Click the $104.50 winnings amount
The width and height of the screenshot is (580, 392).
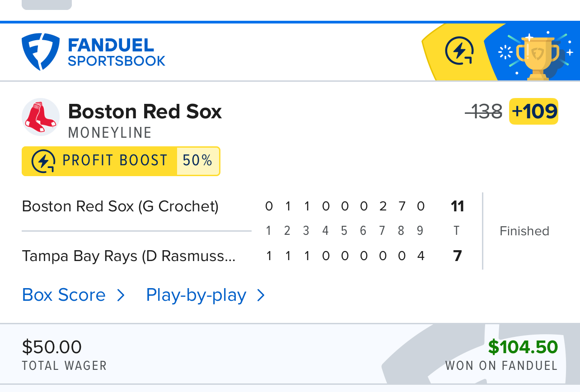coord(523,347)
